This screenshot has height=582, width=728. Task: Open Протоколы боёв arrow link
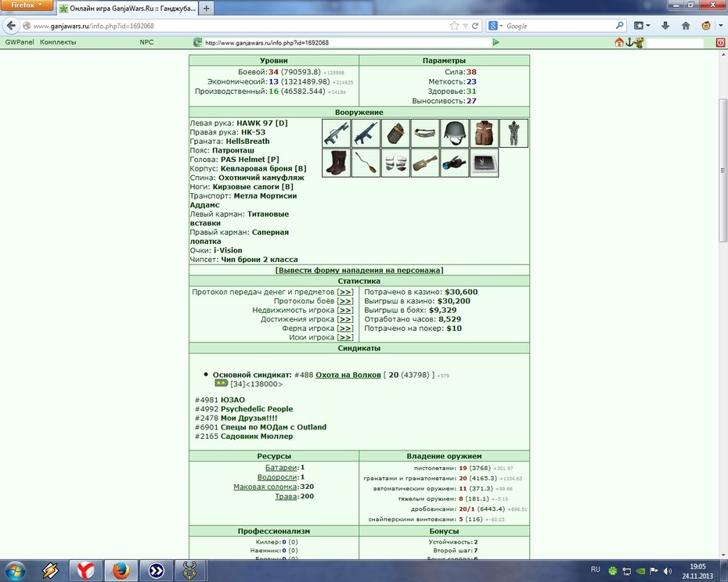pyautogui.click(x=345, y=301)
